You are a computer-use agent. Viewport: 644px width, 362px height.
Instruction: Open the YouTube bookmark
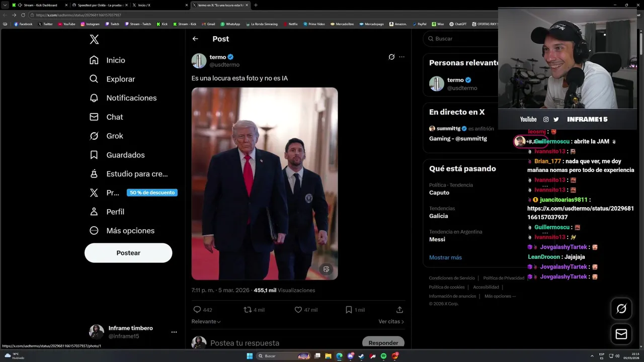(66, 24)
